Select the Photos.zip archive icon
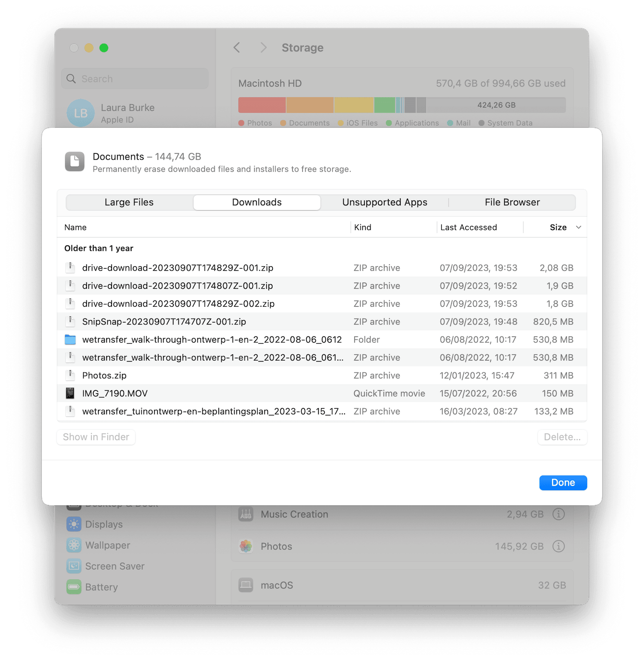The width and height of the screenshot is (644, 660). coord(70,375)
